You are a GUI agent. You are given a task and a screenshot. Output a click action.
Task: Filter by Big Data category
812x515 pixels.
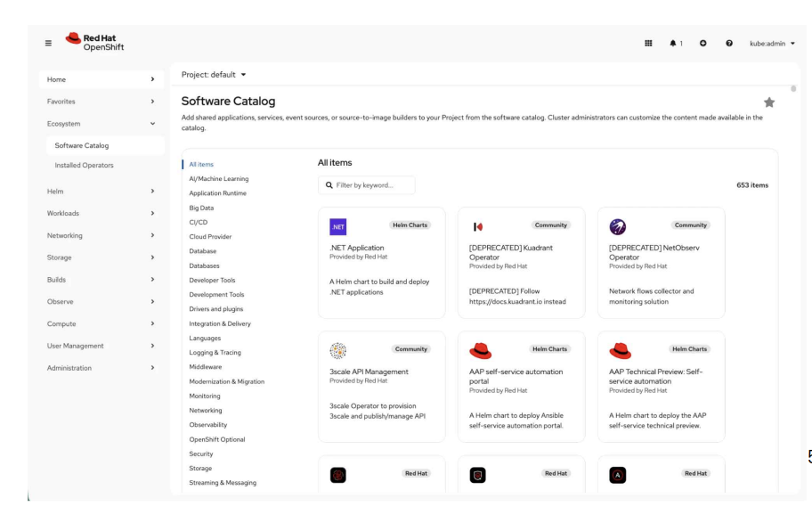[x=201, y=208]
